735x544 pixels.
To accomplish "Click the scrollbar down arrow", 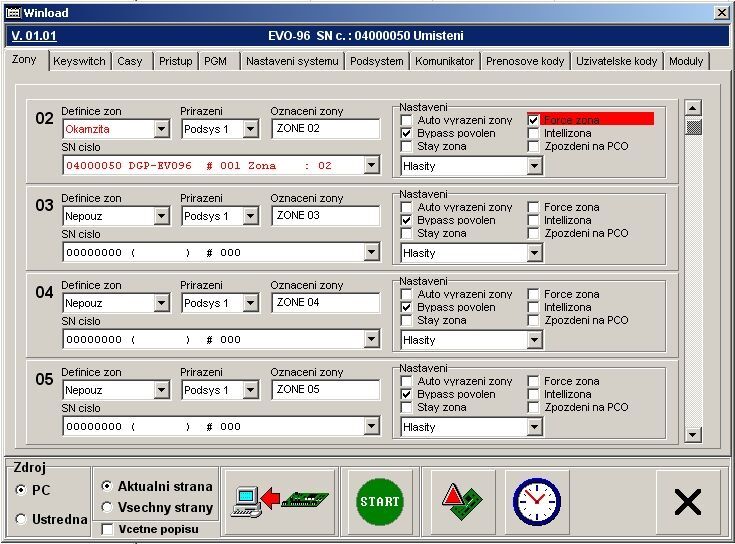I will [693, 434].
